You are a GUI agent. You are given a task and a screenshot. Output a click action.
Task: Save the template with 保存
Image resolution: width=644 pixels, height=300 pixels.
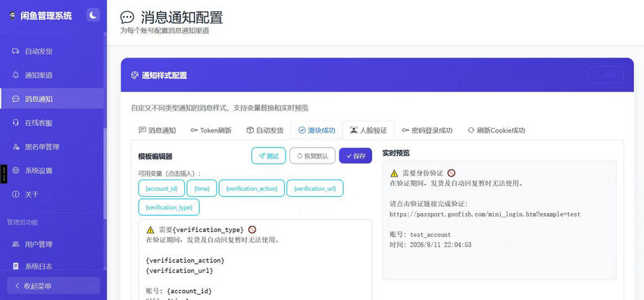pyautogui.click(x=355, y=156)
